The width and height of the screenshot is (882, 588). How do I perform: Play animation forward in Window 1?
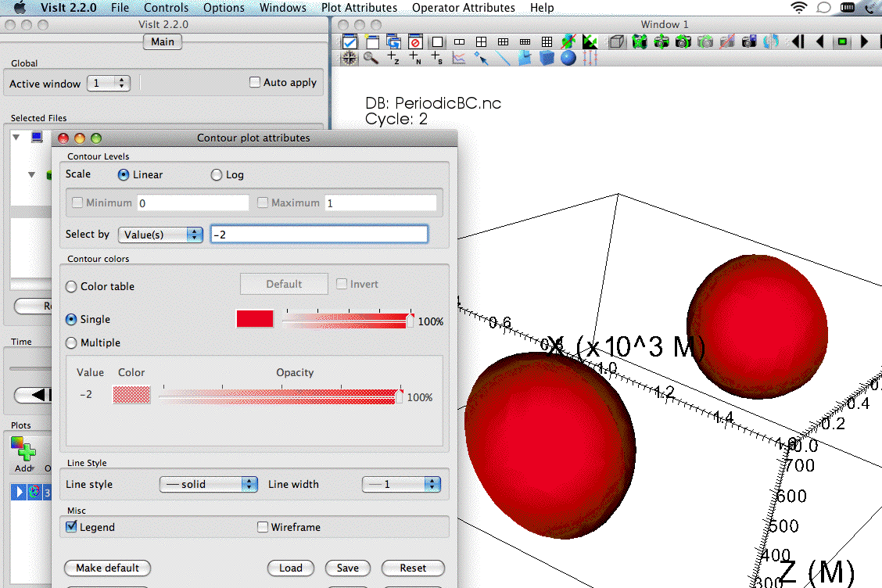(864, 41)
